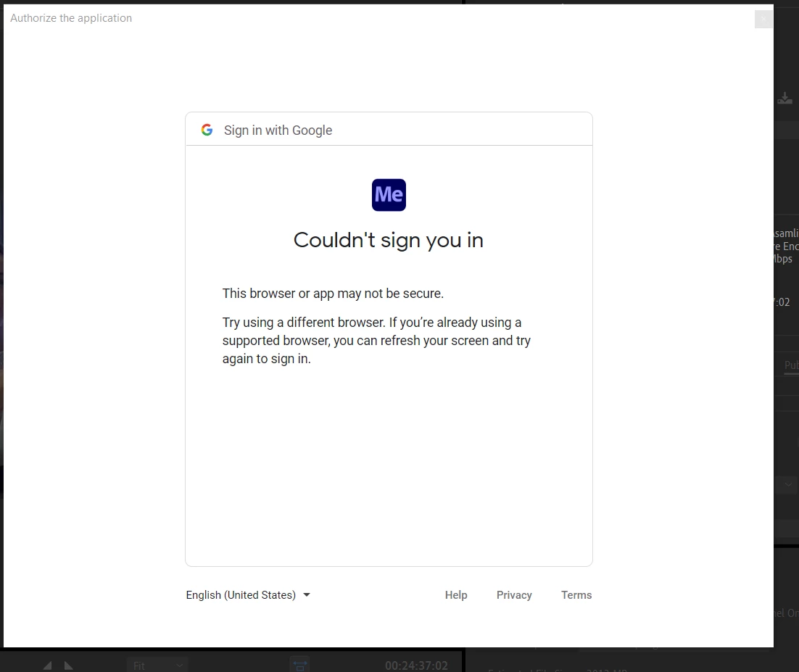Image resolution: width=799 pixels, height=672 pixels.
Task: Open the Fit zoom dropdown in background preview
Action: [157, 665]
